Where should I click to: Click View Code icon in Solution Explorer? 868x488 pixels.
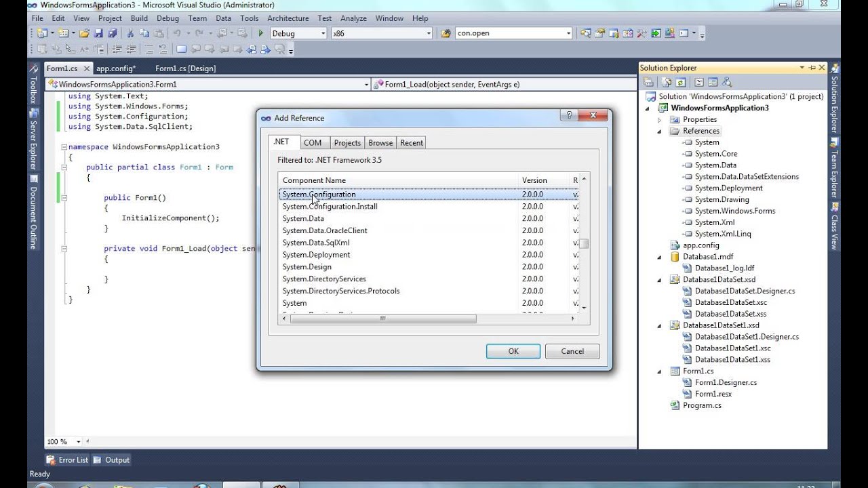[x=699, y=82]
